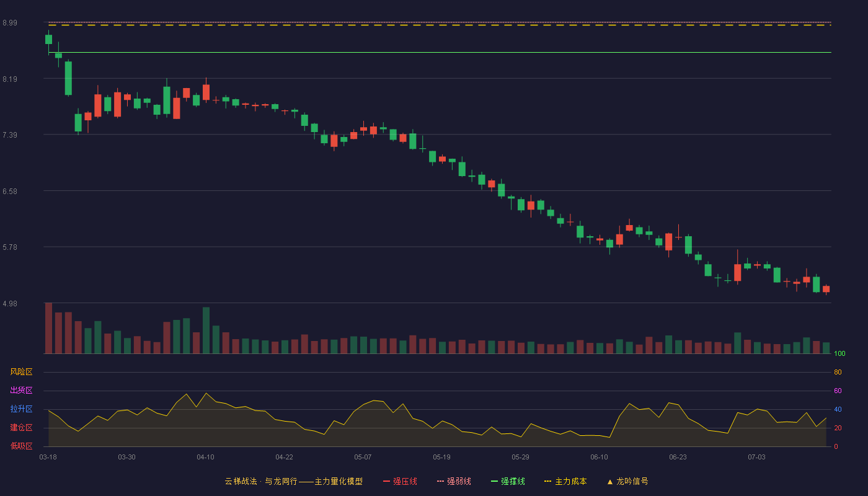Click the orange 80 indicator axis value
868x496 pixels.
[x=838, y=372]
